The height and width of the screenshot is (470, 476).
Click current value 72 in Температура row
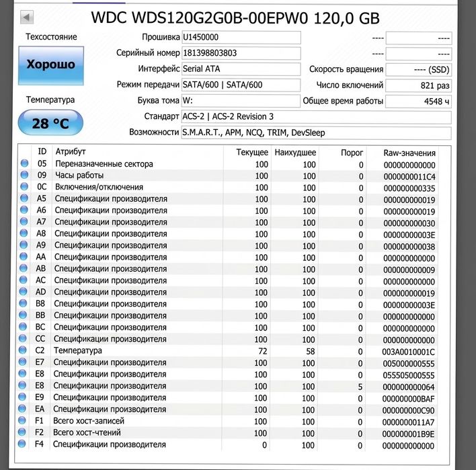click(263, 351)
